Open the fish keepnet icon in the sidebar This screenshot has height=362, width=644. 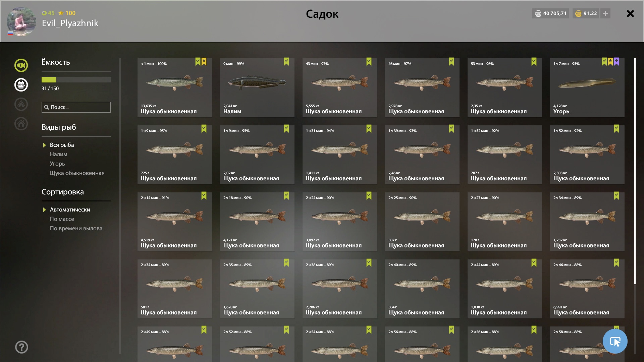click(21, 65)
